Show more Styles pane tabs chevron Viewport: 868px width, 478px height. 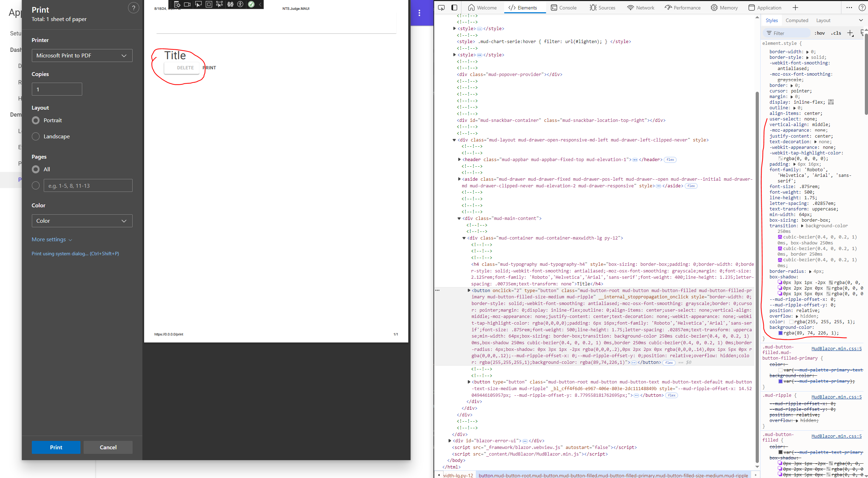point(861,20)
